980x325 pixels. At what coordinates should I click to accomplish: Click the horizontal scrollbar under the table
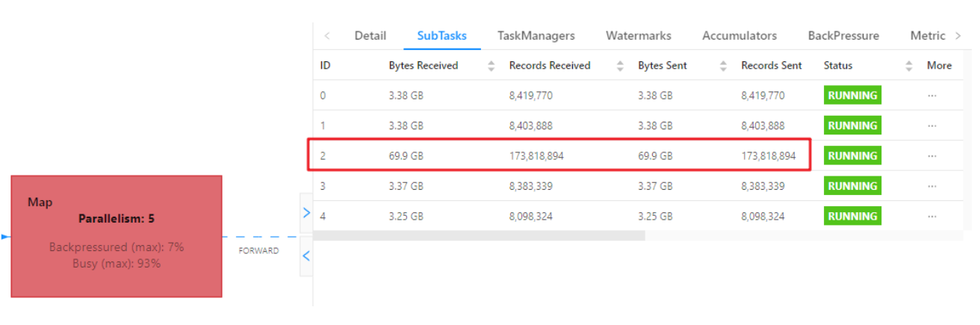click(479, 235)
